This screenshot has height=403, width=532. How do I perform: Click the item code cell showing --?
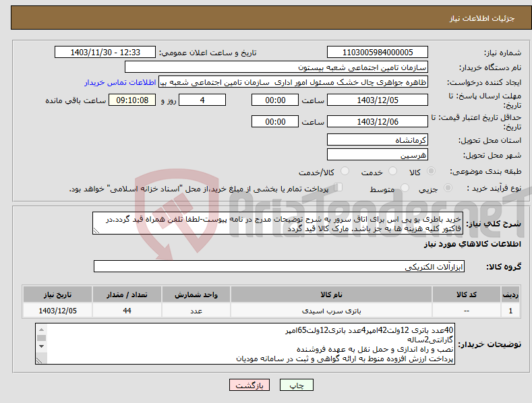point(467,311)
